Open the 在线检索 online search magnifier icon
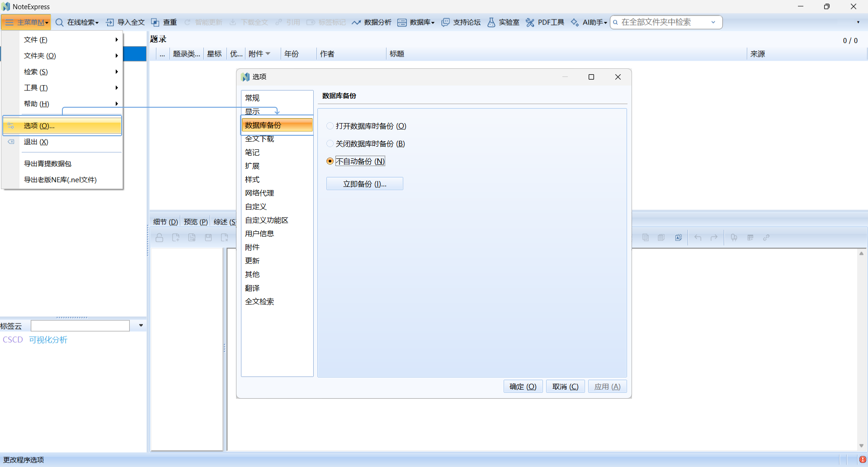 pos(59,22)
